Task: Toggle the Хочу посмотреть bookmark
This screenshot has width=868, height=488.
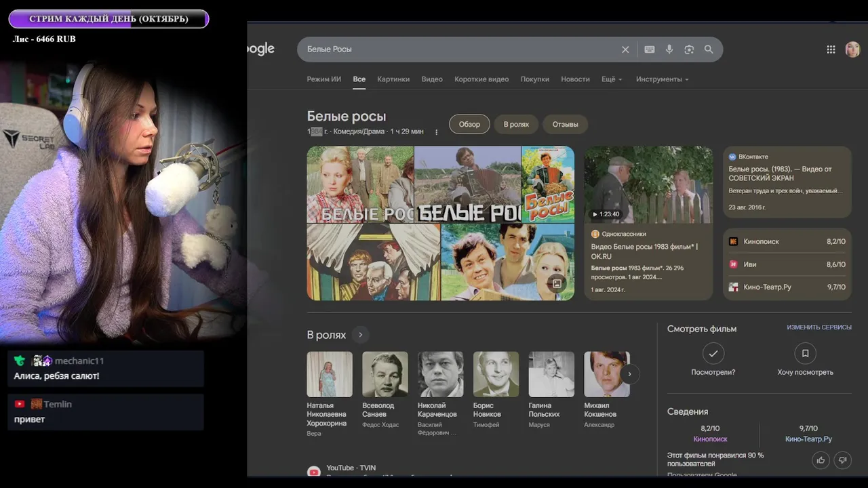Action: pyautogui.click(x=805, y=353)
